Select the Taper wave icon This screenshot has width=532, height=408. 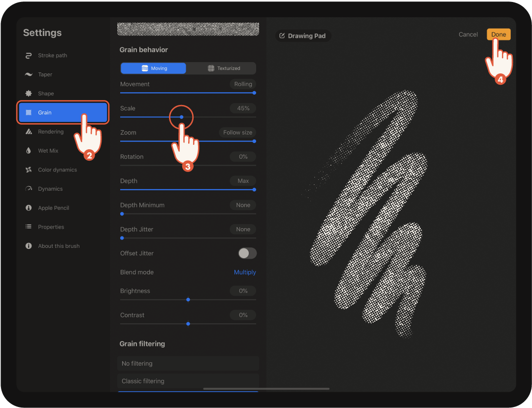(x=29, y=74)
